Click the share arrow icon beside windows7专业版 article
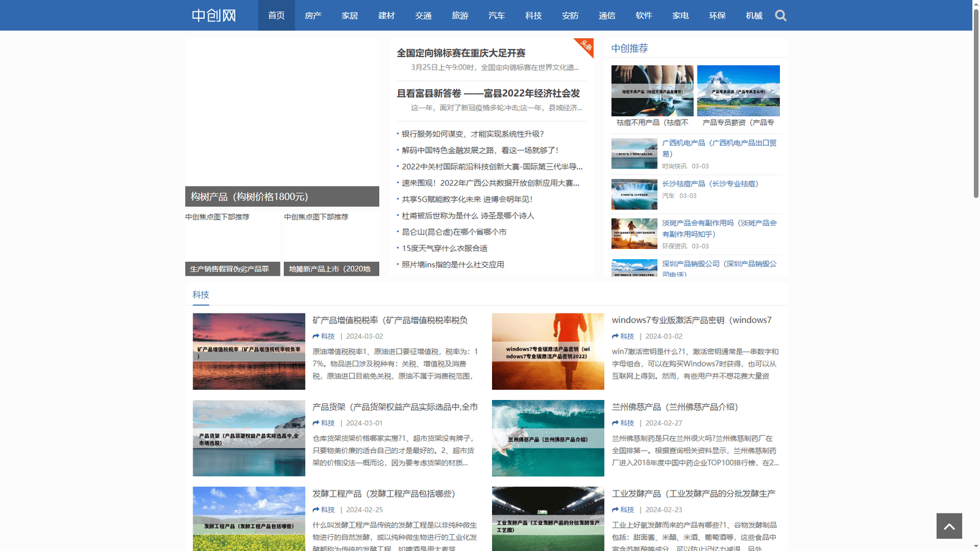The image size is (980, 551). (615, 336)
